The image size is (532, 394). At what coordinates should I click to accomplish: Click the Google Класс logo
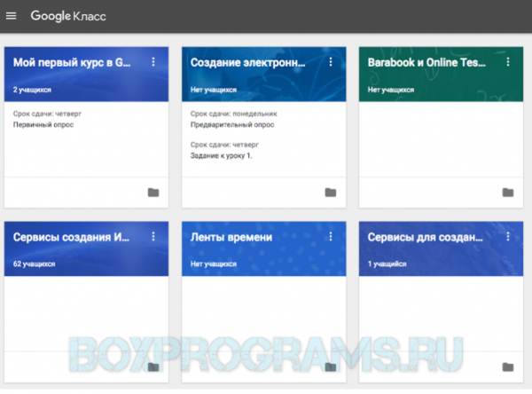(x=68, y=16)
